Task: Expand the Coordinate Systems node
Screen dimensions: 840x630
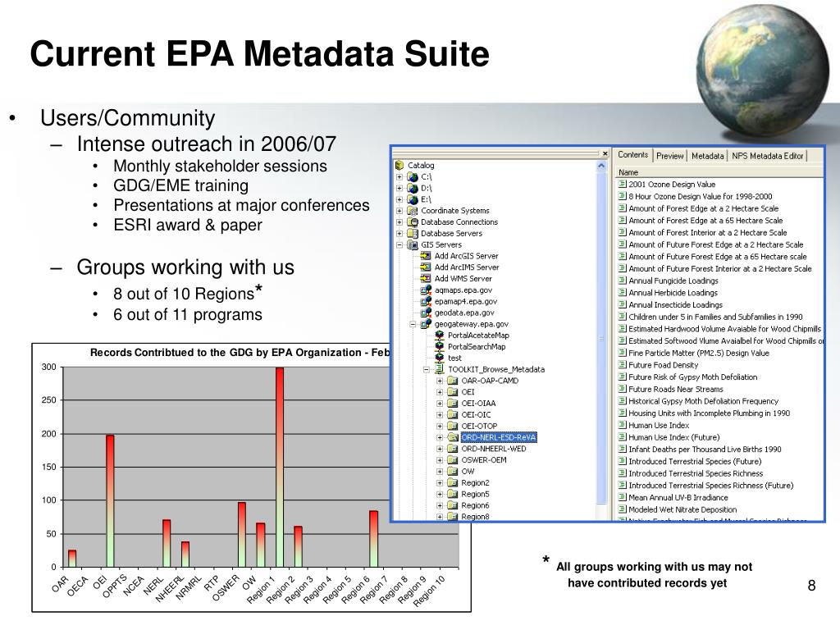Action: coord(399,211)
